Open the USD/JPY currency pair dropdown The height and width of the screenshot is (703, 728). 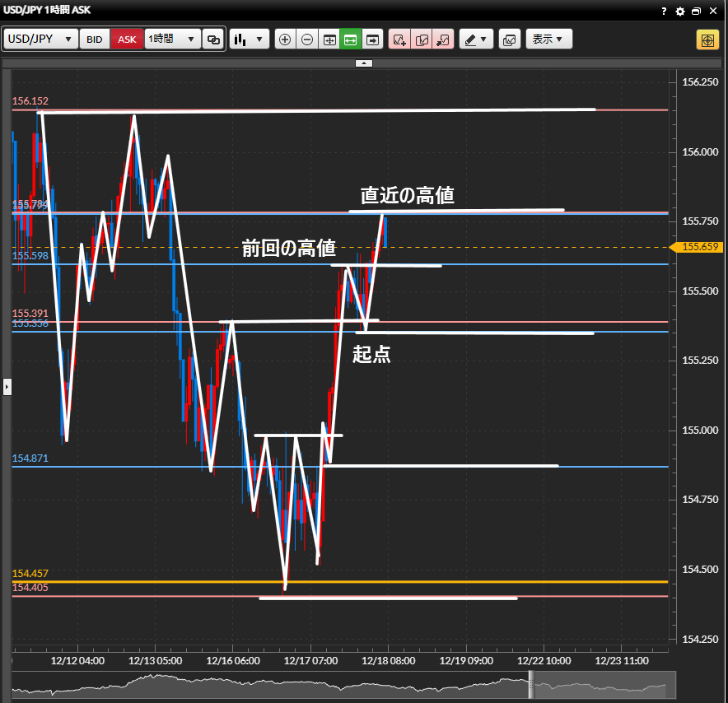coord(41,40)
